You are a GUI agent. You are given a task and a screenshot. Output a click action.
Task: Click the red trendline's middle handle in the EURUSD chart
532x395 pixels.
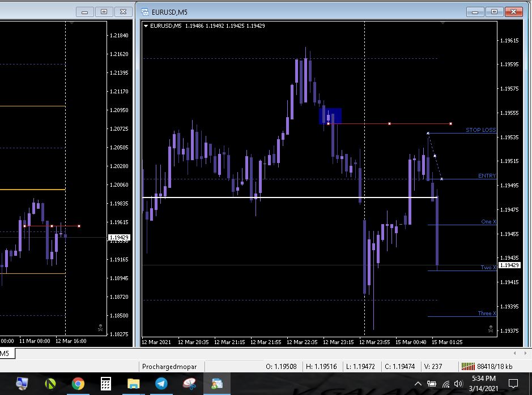click(389, 123)
